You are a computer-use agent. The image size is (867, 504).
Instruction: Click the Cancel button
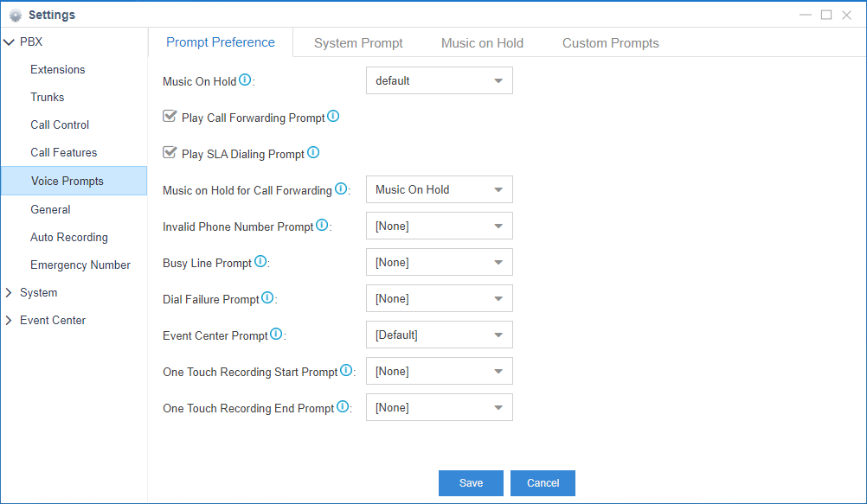click(x=543, y=483)
